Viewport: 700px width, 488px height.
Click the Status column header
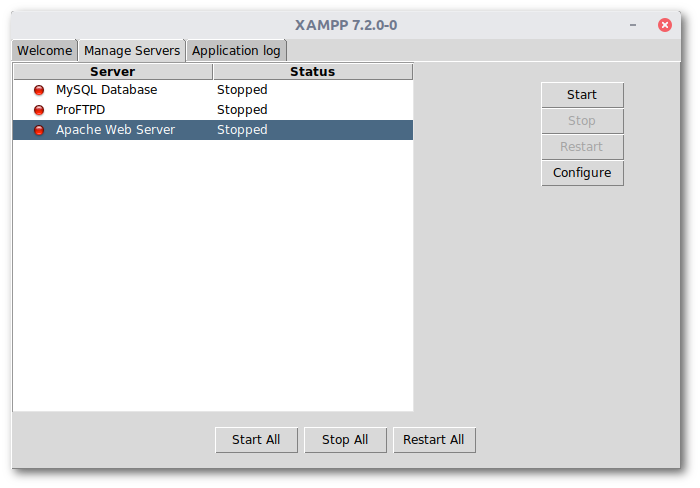tap(313, 71)
